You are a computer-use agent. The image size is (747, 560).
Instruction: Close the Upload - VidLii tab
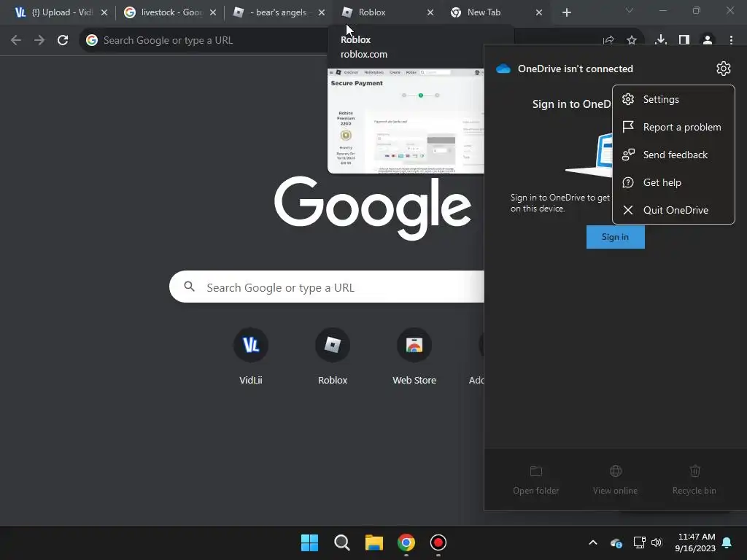pos(104,12)
